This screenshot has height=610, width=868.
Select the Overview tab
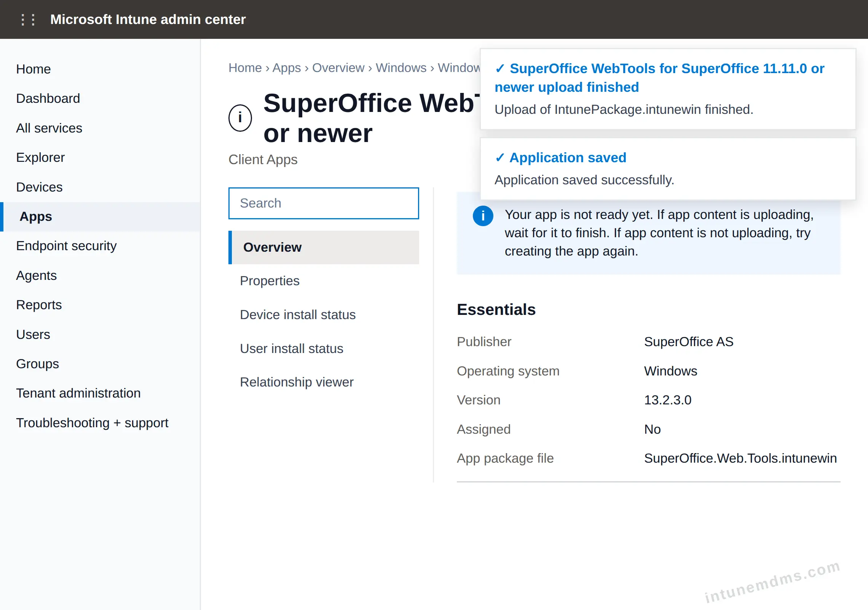[x=324, y=247]
